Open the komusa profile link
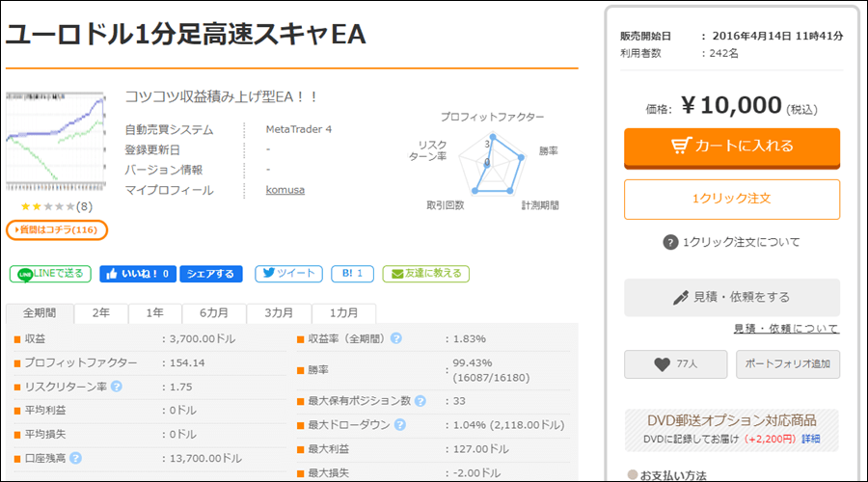This screenshot has height=482, width=868. 285,190
